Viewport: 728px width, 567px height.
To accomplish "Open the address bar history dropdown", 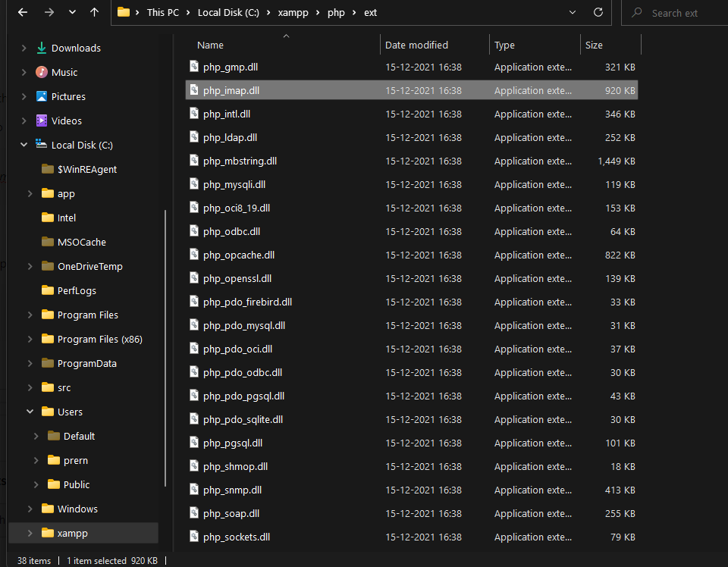I will point(573,12).
